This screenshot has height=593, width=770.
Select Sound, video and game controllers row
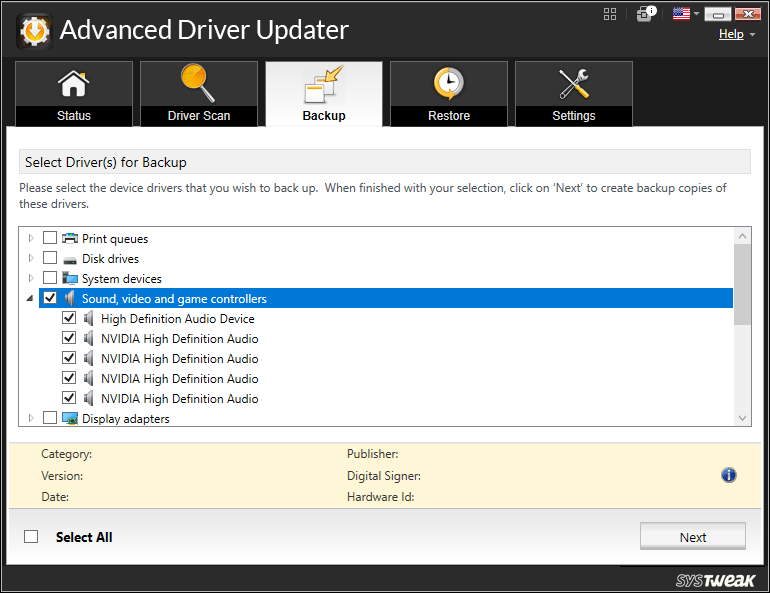click(385, 298)
